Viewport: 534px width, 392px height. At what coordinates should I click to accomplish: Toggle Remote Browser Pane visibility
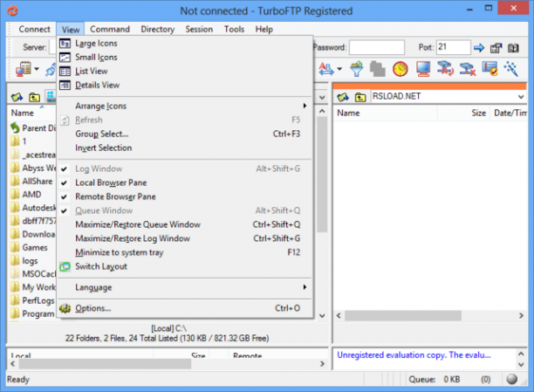click(185, 196)
